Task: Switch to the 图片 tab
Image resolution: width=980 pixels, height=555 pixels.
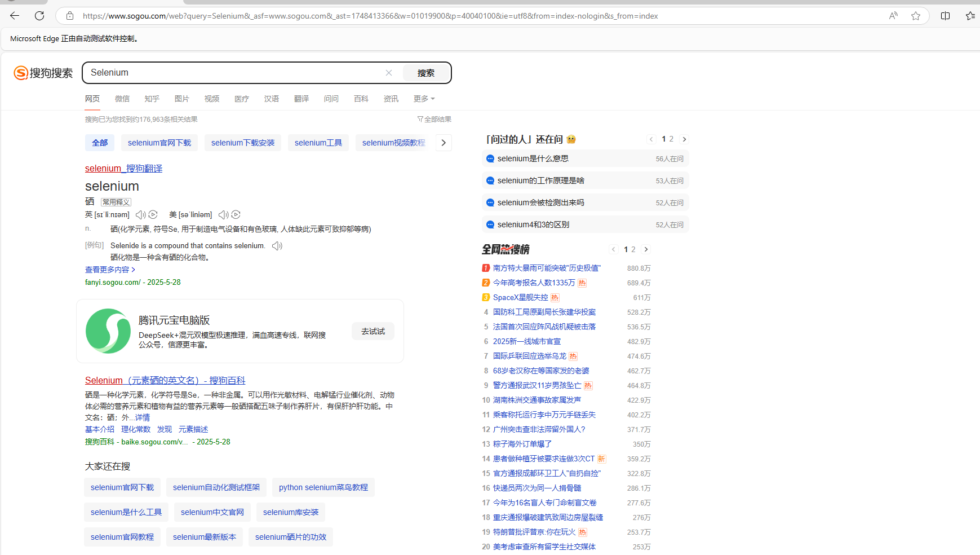Action: (182, 99)
